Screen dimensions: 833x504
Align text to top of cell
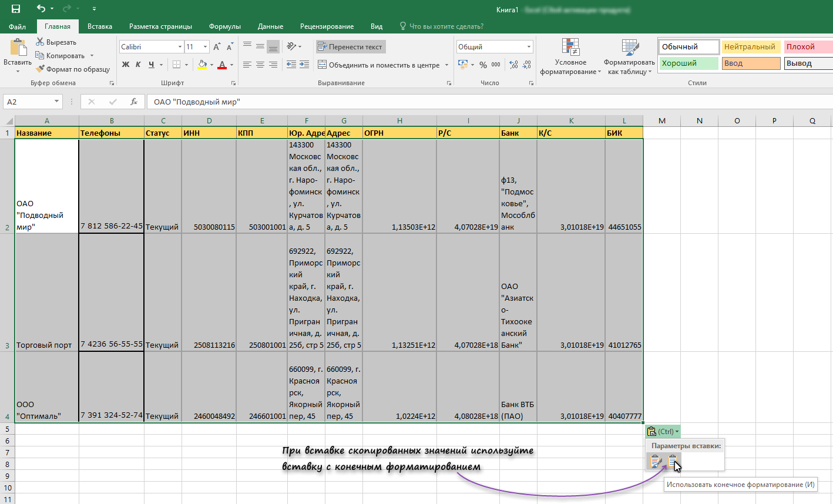pyautogui.click(x=247, y=46)
